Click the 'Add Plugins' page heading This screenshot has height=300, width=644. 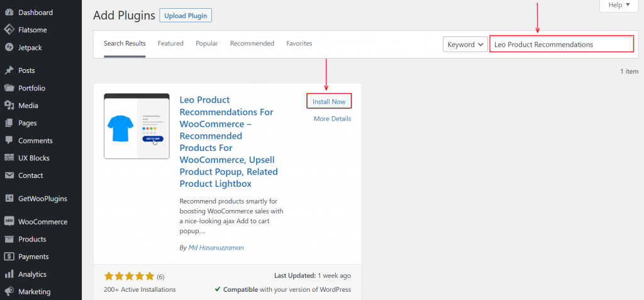tap(124, 16)
